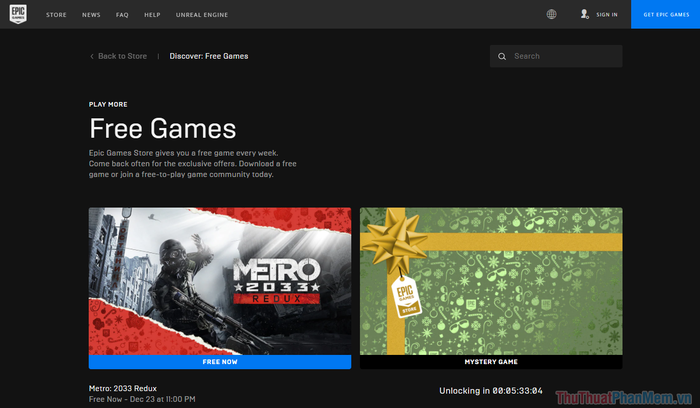Click the search magnifier icon
Screen dimensions: 700x408
pos(502,56)
